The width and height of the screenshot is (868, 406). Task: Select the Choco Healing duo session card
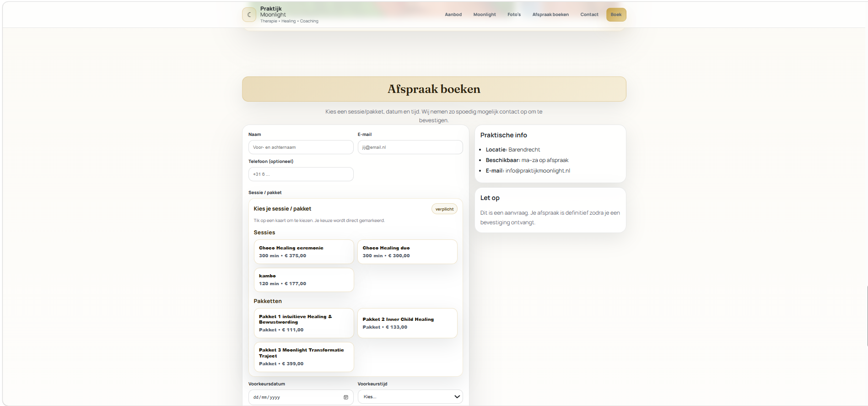tap(407, 252)
